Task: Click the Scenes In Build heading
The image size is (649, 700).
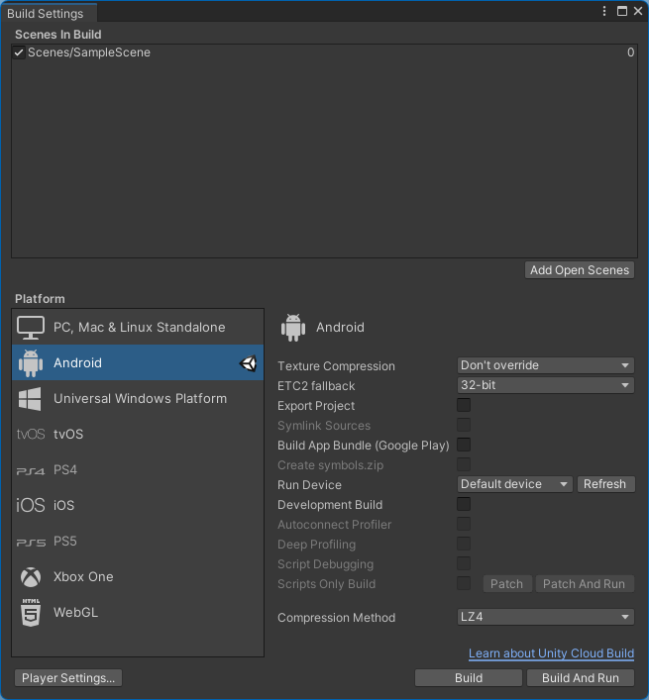Action: coord(58,34)
